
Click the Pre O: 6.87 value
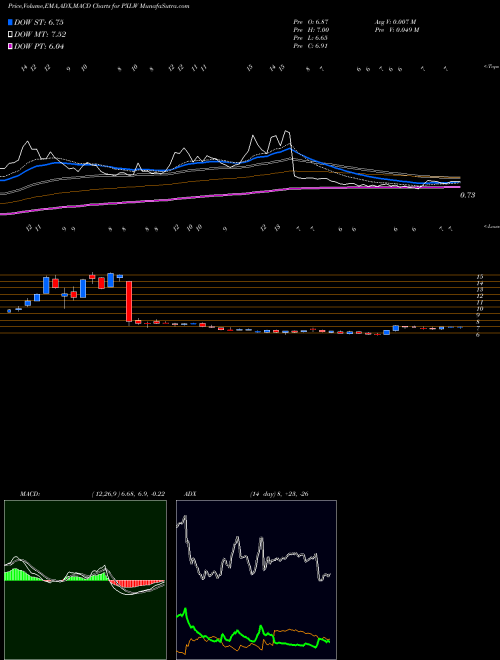pyautogui.click(x=311, y=22)
